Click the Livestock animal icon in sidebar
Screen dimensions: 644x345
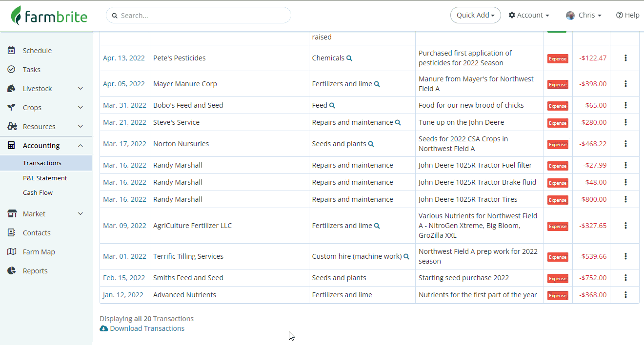click(x=12, y=88)
